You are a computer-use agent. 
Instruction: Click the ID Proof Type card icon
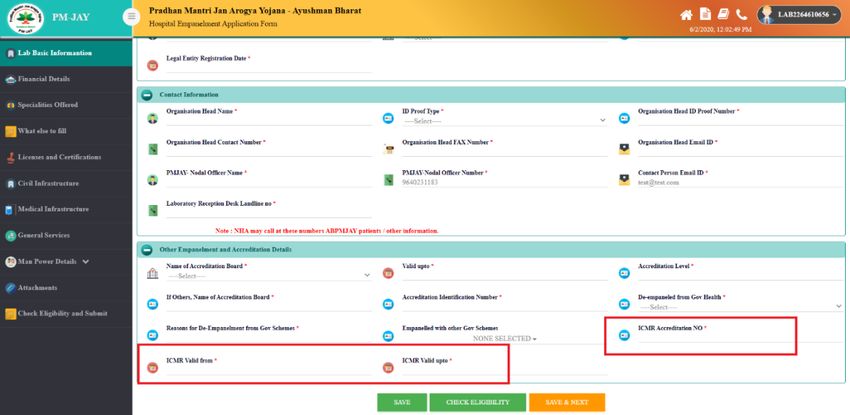coord(388,118)
